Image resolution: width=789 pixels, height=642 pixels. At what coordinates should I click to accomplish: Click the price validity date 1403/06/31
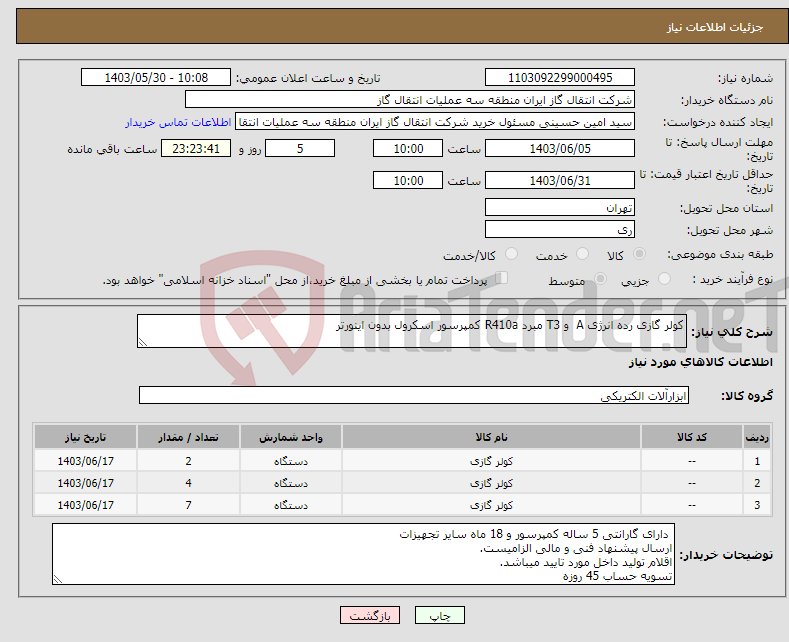[x=560, y=180]
